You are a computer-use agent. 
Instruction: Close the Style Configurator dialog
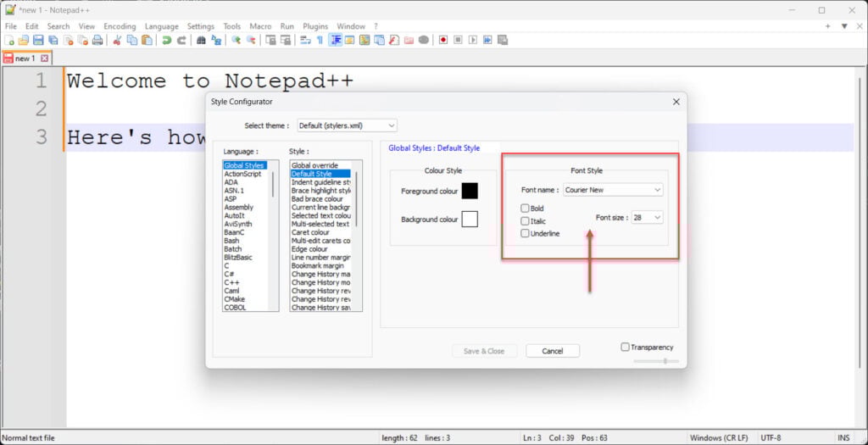(x=676, y=102)
